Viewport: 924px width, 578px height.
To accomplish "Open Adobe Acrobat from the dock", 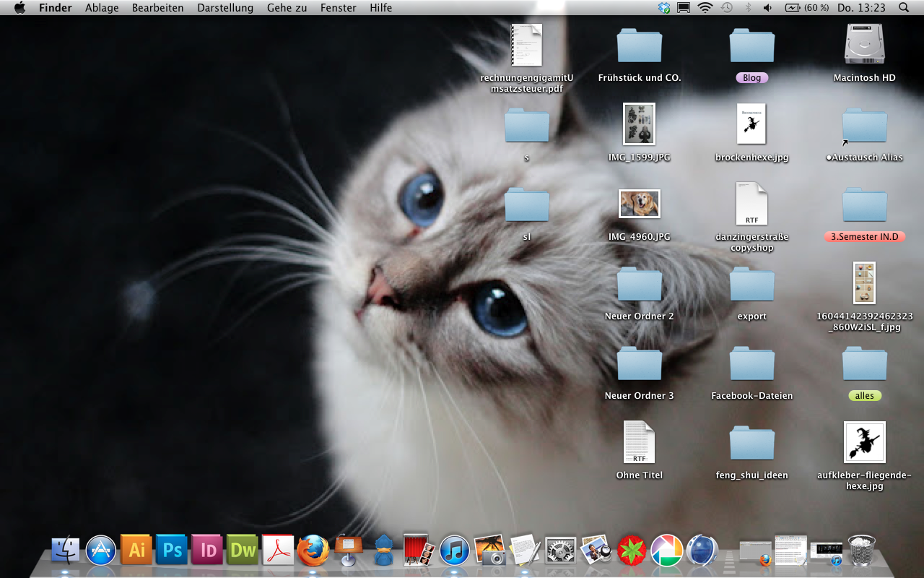I will point(278,551).
